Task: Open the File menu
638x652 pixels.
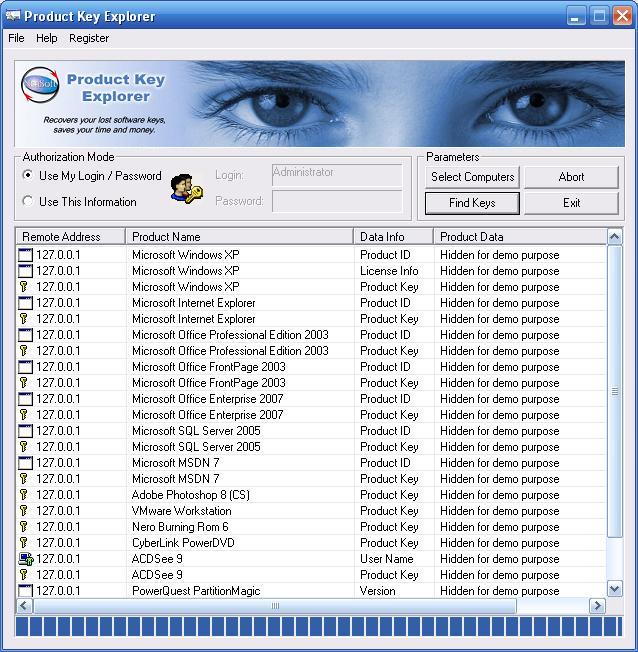Action: 16,38
